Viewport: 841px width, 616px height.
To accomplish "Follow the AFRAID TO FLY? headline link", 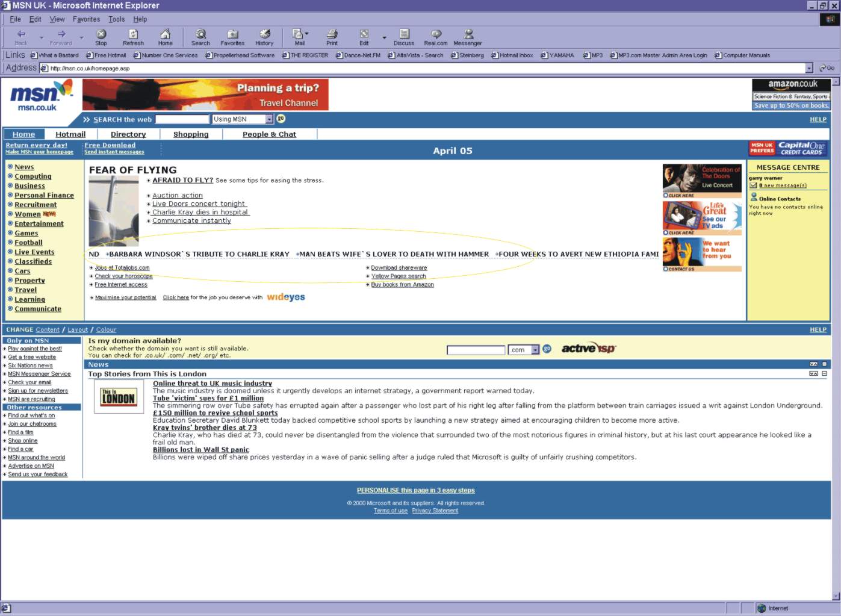I will [x=182, y=179].
